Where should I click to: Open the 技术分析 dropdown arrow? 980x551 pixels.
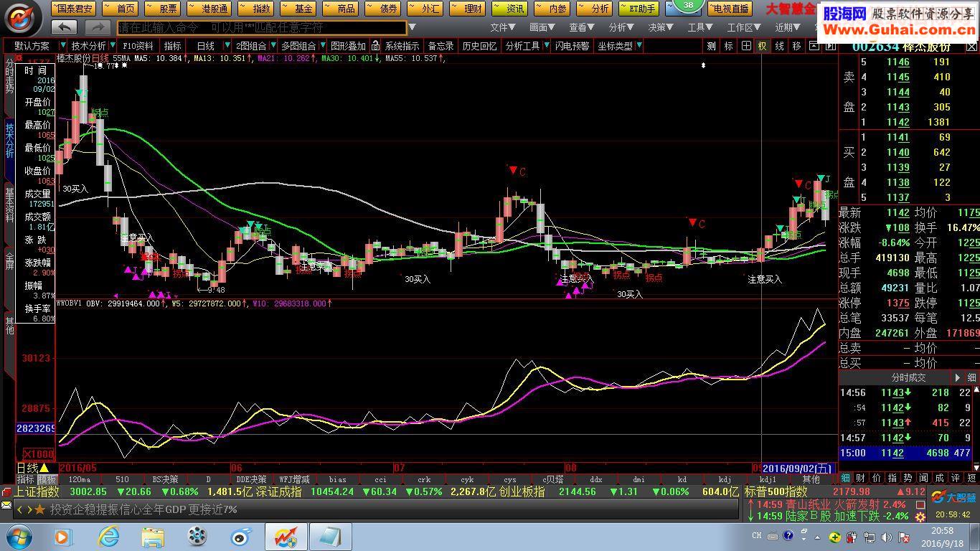pos(113,46)
